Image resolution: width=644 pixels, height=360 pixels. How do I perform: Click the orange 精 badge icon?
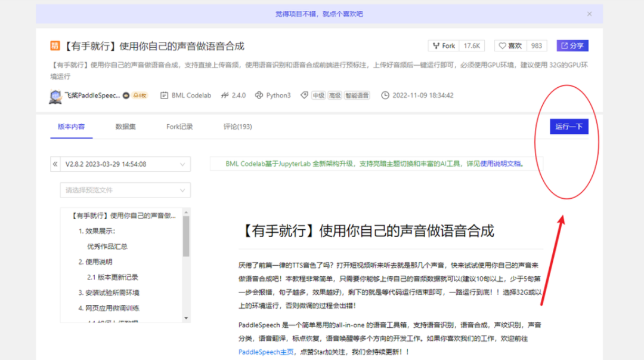pyautogui.click(x=55, y=45)
